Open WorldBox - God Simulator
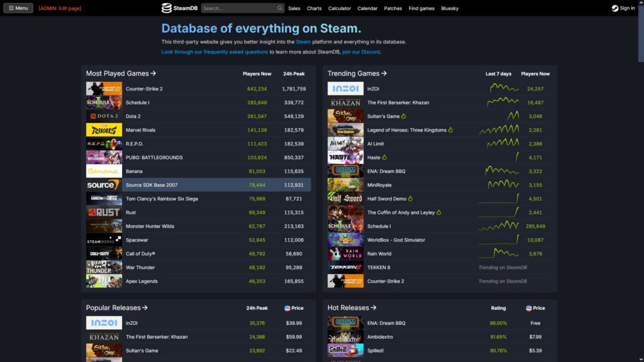This screenshot has height=362, width=644. pos(396,240)
